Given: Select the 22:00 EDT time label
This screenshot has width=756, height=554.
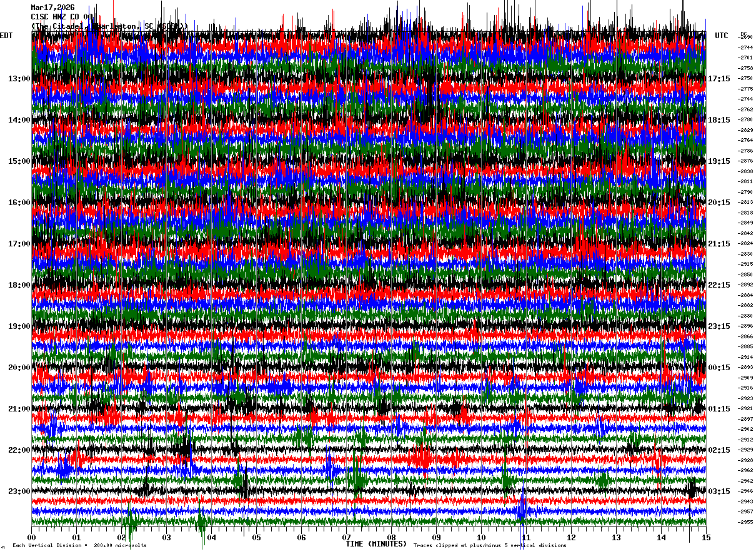Looking at the screenshot, I should (x=19, y=450).
